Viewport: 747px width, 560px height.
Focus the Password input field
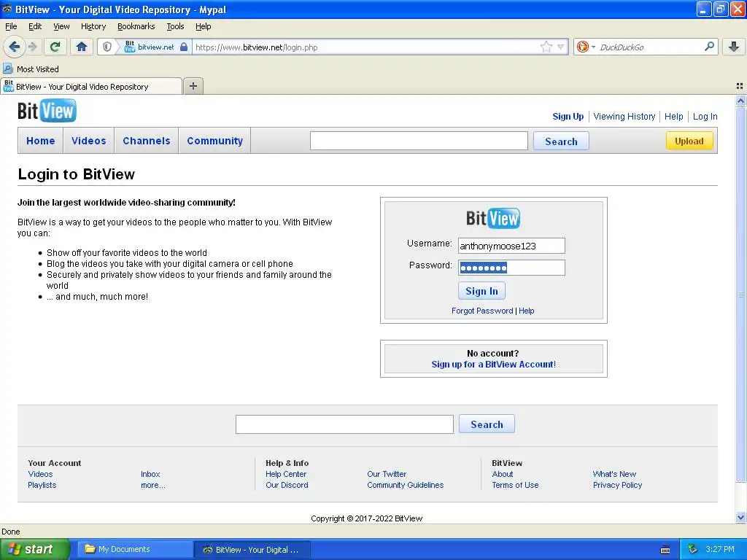(x=511, y=268)
